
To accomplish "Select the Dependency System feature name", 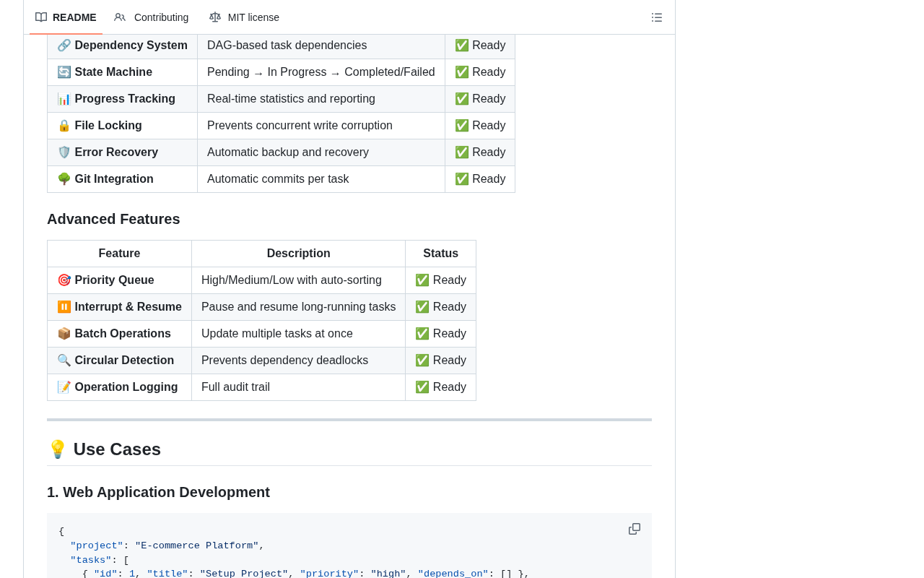I will pos(131,46).
